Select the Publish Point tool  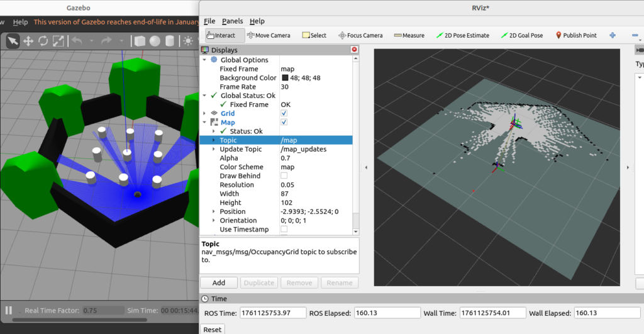(575, 35)
